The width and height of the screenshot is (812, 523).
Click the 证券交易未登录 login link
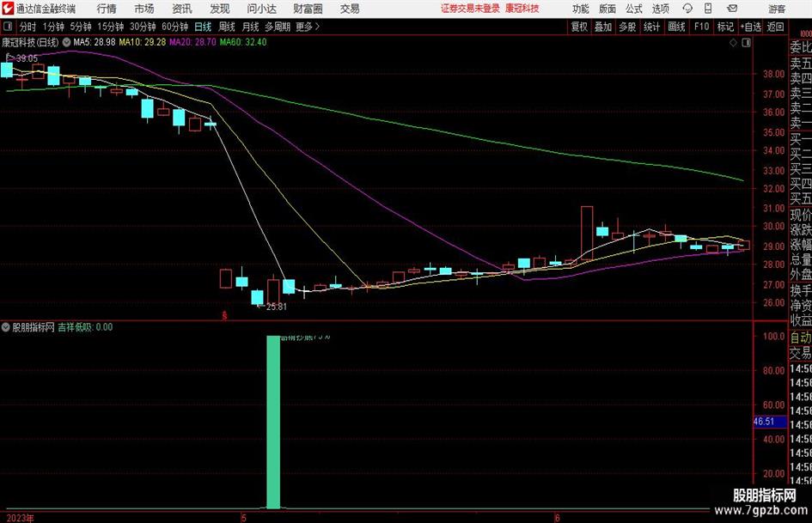click(470, 9)
